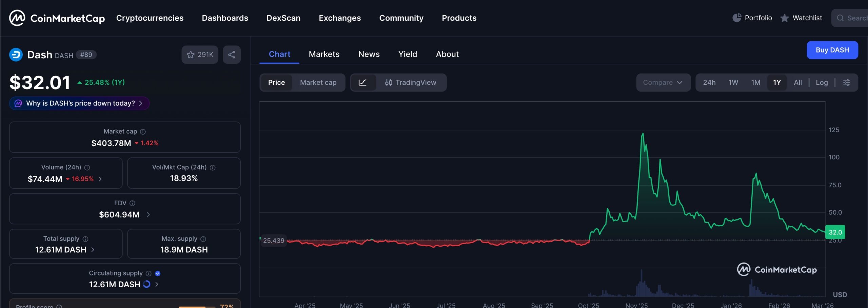Toggle Log scale on chart

(822, 82)
